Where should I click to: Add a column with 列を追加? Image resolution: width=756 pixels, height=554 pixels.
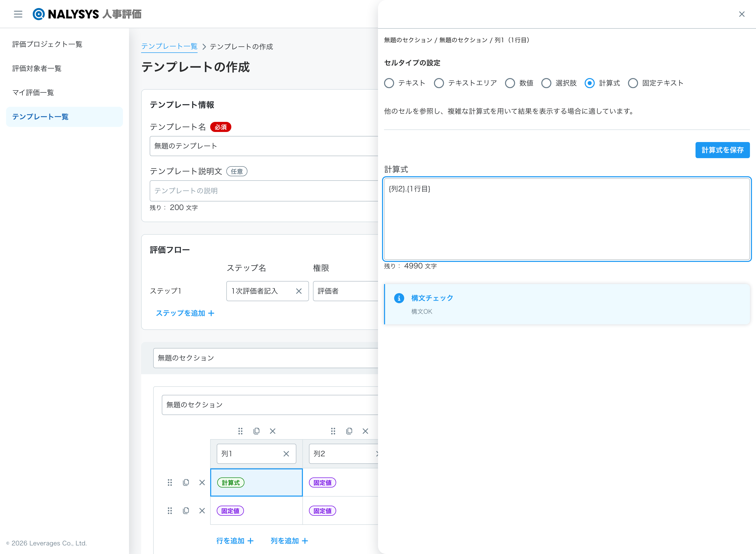(x=289, y=541)
